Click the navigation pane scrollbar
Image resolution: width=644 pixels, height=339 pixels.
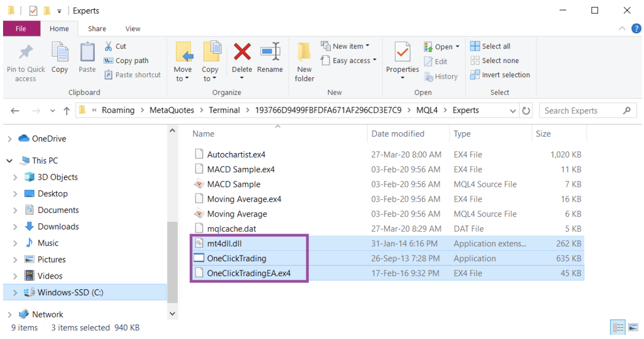[x=173, y=261]
